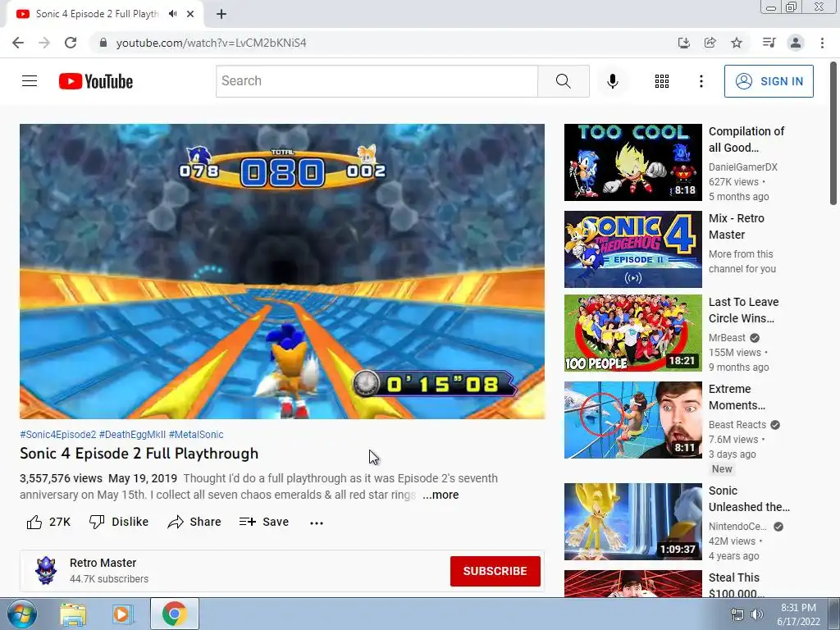Viewport: 840px width, 630px height.
Task: Open the #MetalSonic hashtag link
Action: [x=196, y=435]
